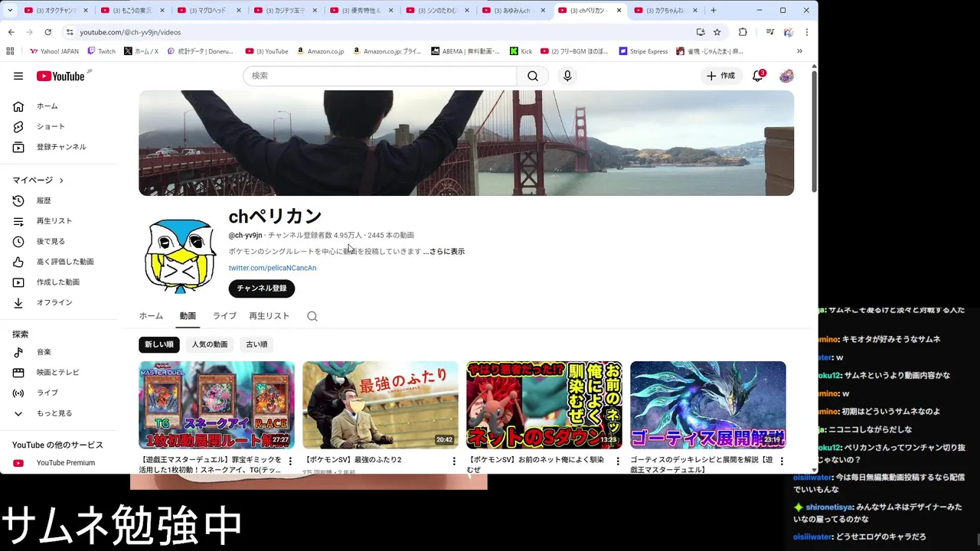Open the 遊戯王マスターデュエル 罪宝ギミック video thumbnail
The image size is (980, 551).
[217, 405]
